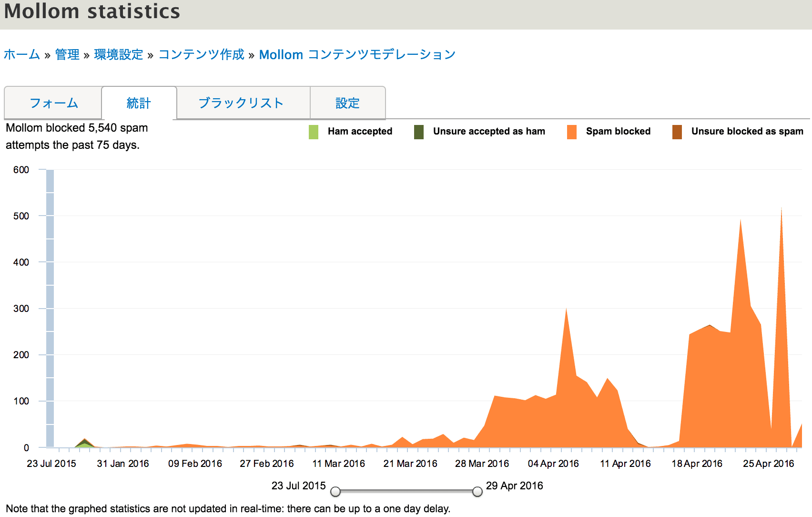Image resolution: width=812 pixels, height=517 pixels.
Task: Click the 23 Jul 2015 axis label
Action: [51, 464]
